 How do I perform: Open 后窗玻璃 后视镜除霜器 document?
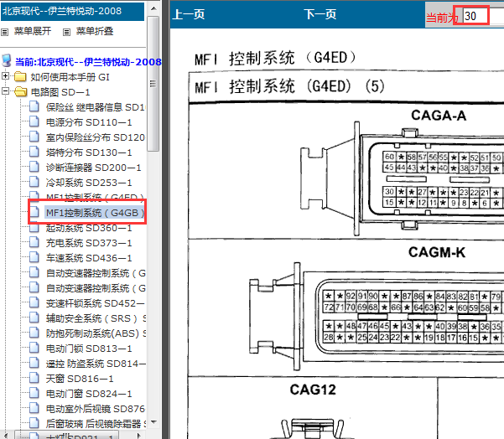(96, 424)
